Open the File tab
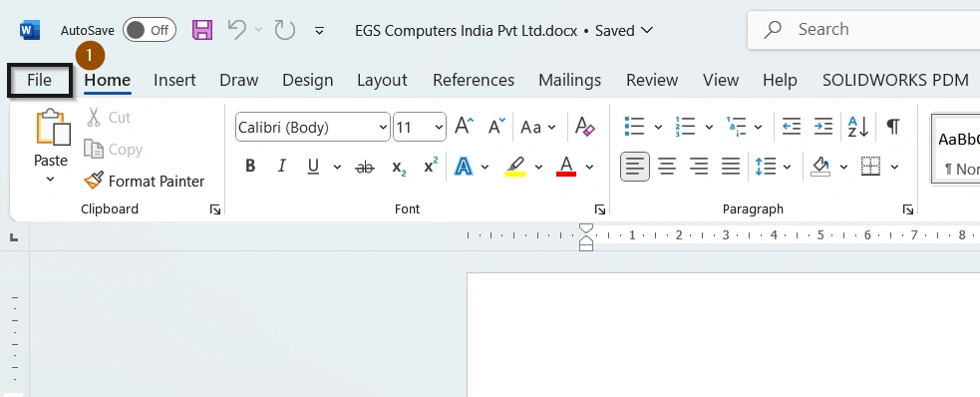The height and width of the screenshot is (397, 980). 39,80
